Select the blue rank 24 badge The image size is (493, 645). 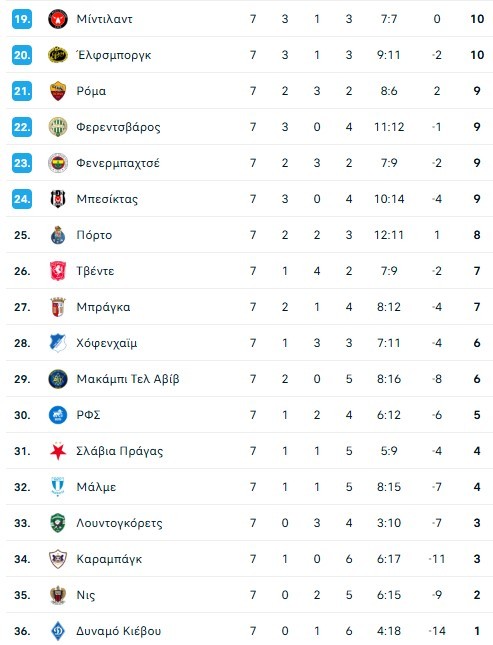point(22,199)
